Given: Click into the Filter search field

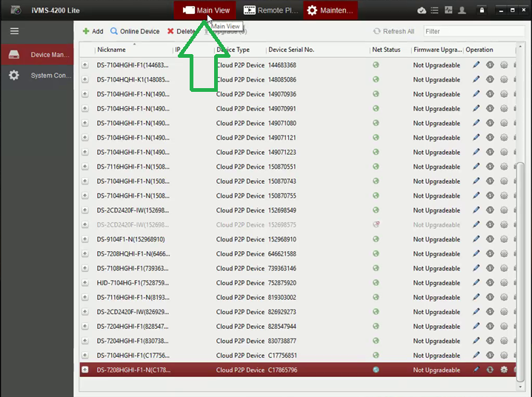Looking at the screenshot, I should 474,31.
